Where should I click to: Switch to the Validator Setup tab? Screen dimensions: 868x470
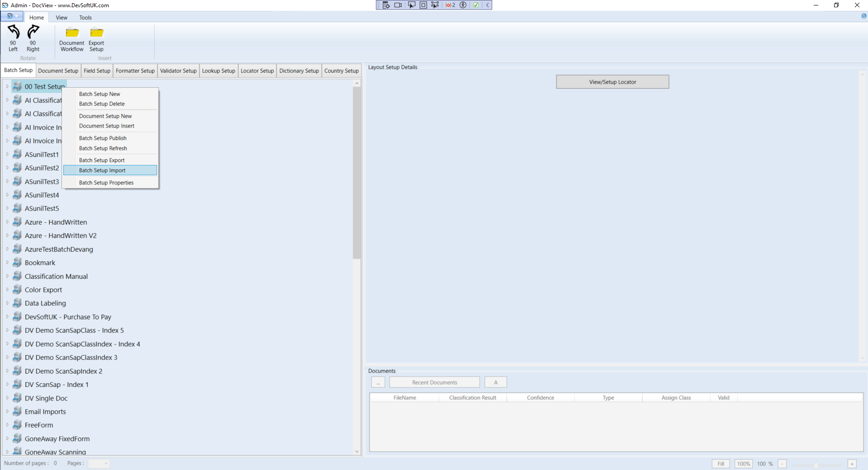(x=178, y=71)
